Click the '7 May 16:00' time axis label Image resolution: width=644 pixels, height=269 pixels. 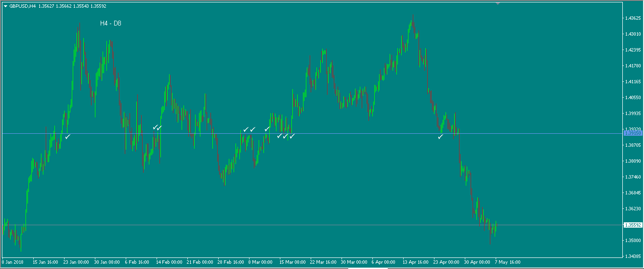tap(508, 263)
